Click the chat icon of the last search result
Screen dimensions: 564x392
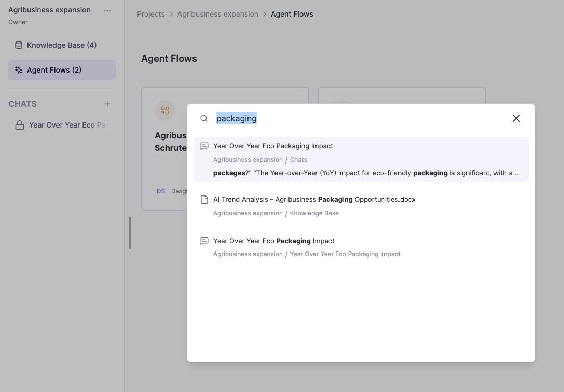point(204,241)
